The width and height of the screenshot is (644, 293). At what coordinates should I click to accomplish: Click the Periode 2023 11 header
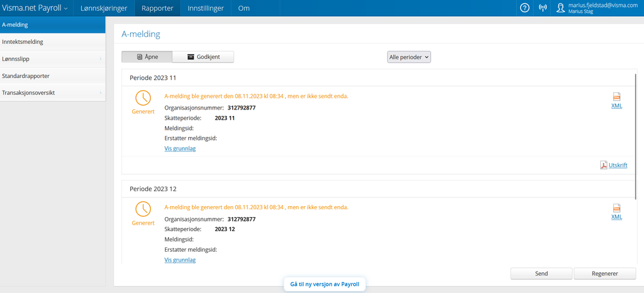coord(153,77)
